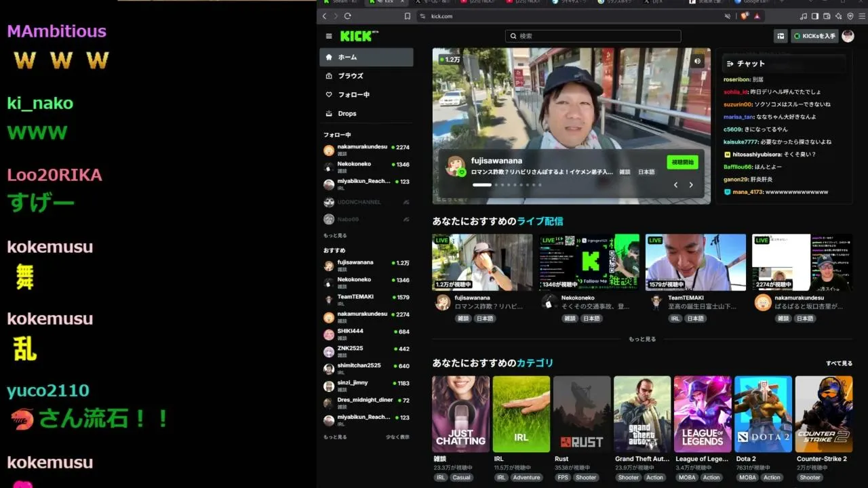Click the search magnifier icon
Screen dimensions: 868x488
point(513,36)
